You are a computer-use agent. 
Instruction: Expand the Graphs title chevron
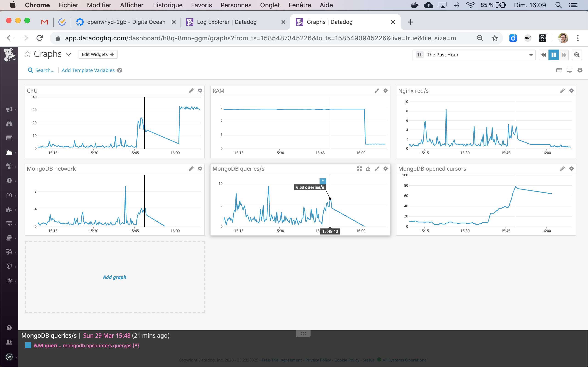(69, 54)
